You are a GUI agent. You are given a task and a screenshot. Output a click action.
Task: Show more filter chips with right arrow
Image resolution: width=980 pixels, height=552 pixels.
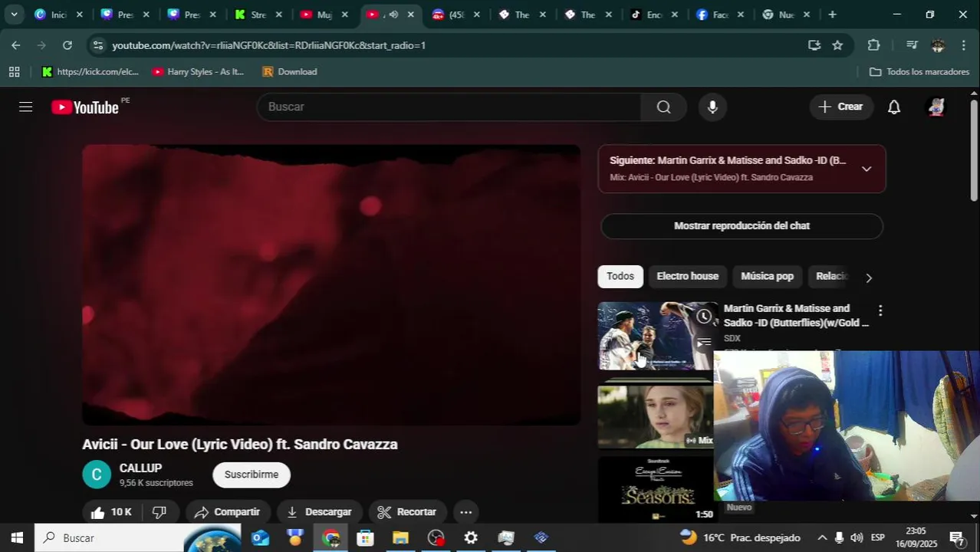869,278
